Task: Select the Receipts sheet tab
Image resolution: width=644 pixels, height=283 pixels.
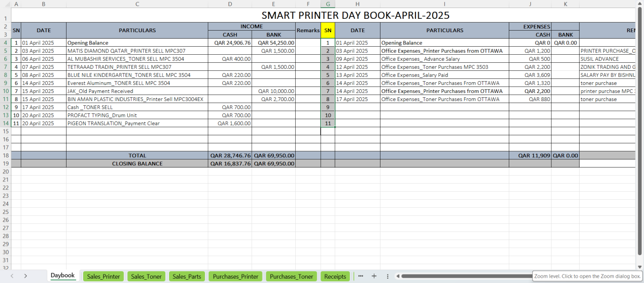Action: click(x=335, y=277)
